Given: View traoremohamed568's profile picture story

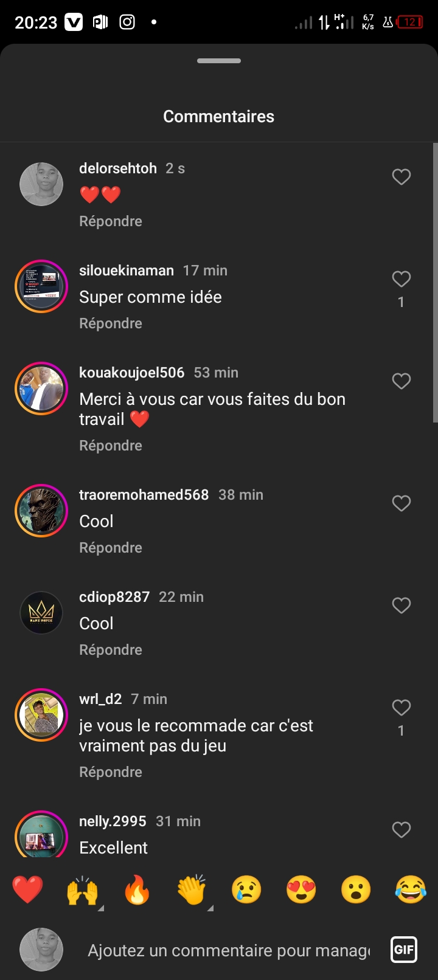Looking at the screenshot, I should point(41,511).
